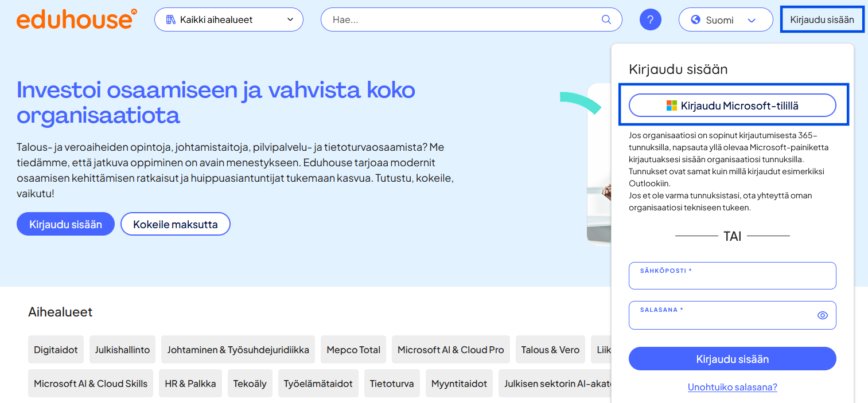The height and width of the screenshot is (403, 868).
Task: Select the Digitaidot topic
Action: [x=56, y=350]
